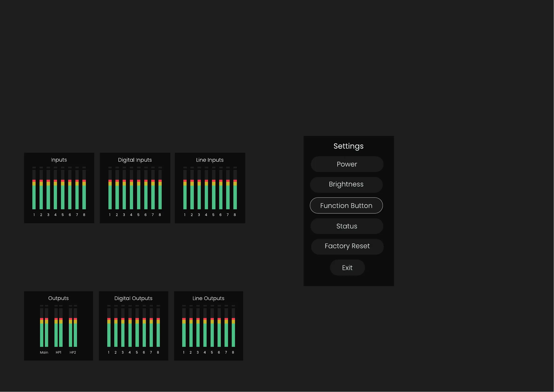
Task: Click the Line Inputs meter panel
Action: tap(210, 188)
